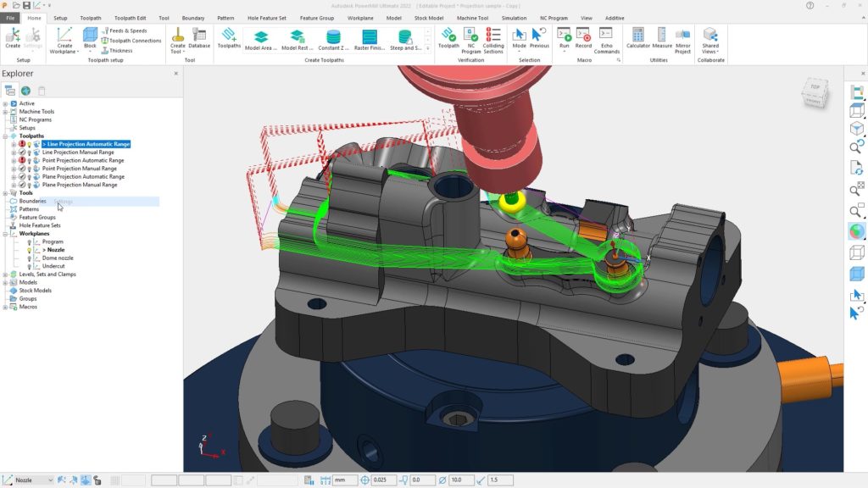The image size is (868, 488).
Task: Expand the Machine Tools node
Action: point(6,112)
